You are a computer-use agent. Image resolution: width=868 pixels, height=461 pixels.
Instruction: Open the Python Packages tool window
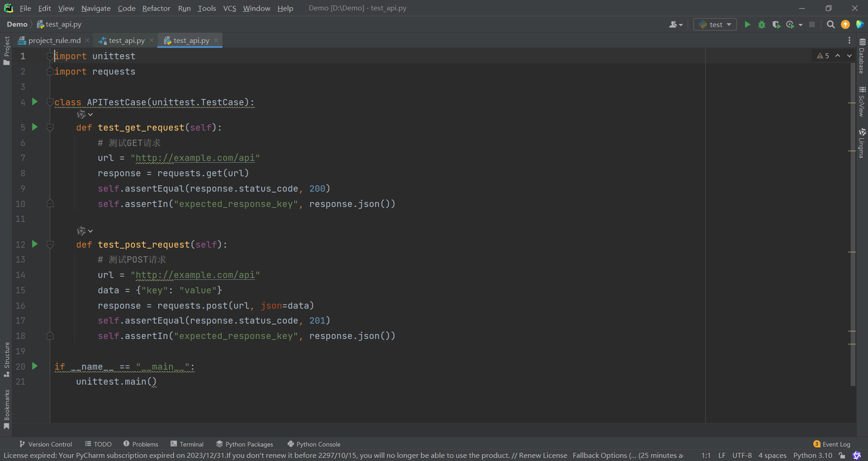245,444
